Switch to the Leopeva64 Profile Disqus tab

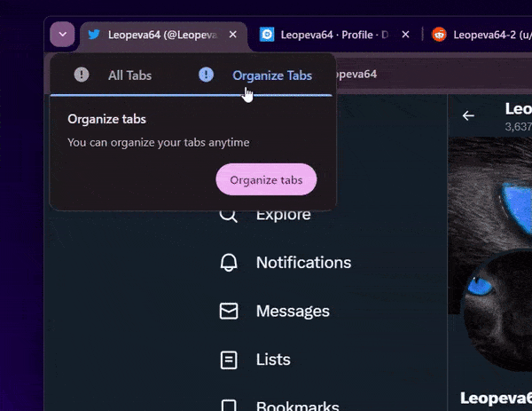pos(334,35)
